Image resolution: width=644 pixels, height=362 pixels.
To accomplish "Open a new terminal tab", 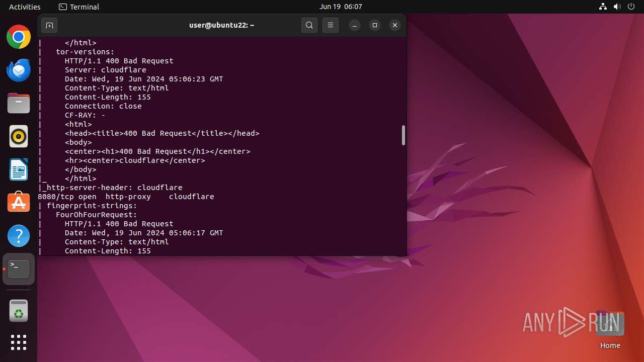I will 49,25.
